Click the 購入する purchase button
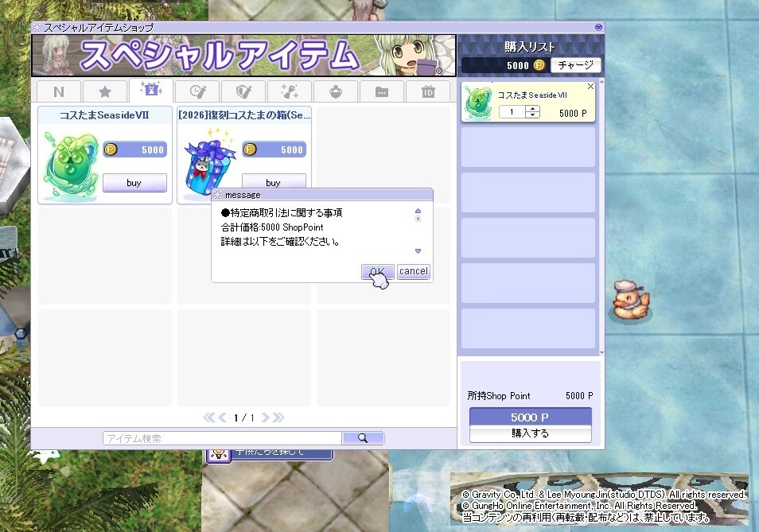This screenshot has width=759, height=532. click(531, 433)
